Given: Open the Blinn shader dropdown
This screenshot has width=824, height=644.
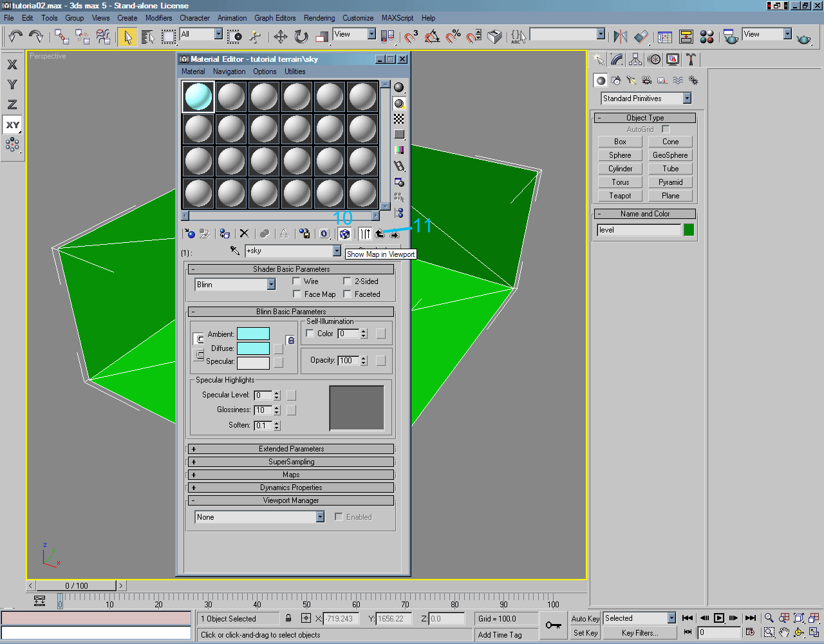Looking at the screenshot, I should click(271, 284).
